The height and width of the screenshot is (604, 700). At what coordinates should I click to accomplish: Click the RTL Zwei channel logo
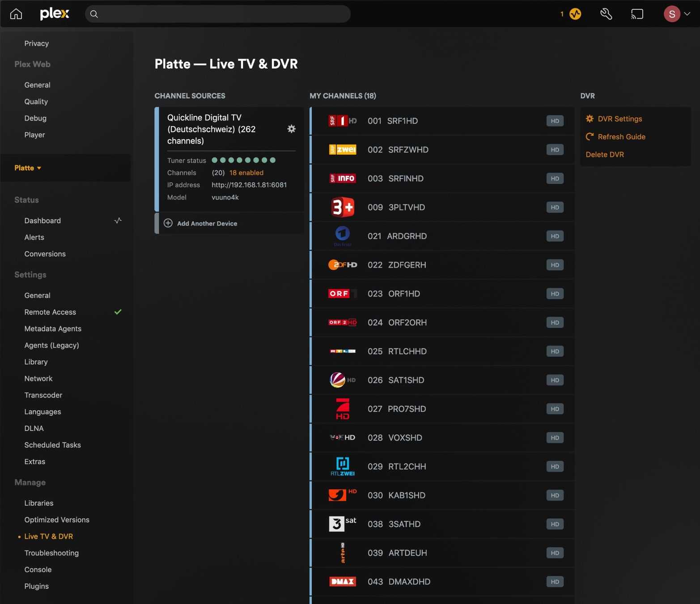pos(343,466)
